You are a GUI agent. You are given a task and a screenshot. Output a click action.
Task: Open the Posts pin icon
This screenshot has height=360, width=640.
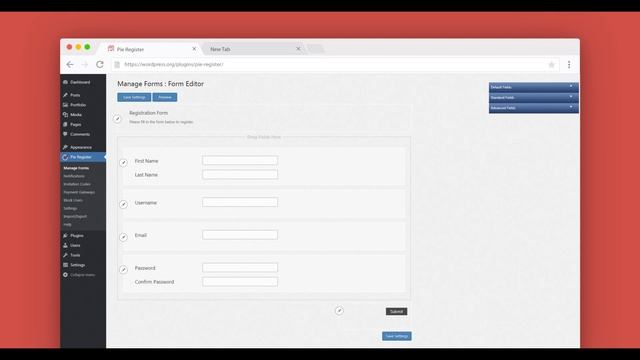pos(65,95)
